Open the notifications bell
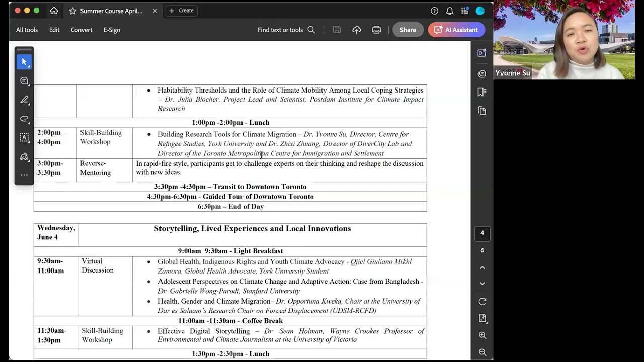 click(x=450, y=11)
